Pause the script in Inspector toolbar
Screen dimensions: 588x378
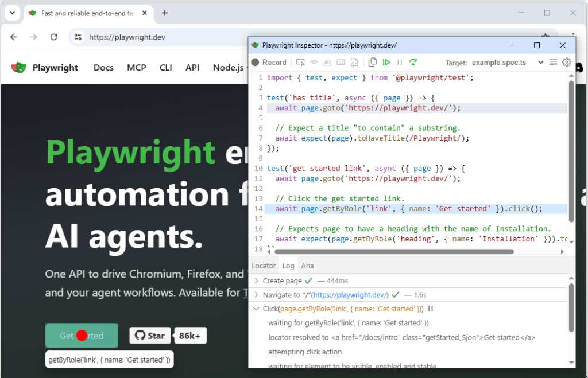[400, 62]
